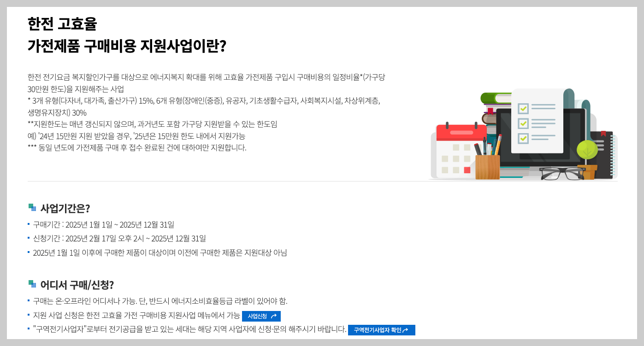Open 구역전기사업자 확인 to check district providers
This screenshot has height=346, width=644.
(381, 330)
